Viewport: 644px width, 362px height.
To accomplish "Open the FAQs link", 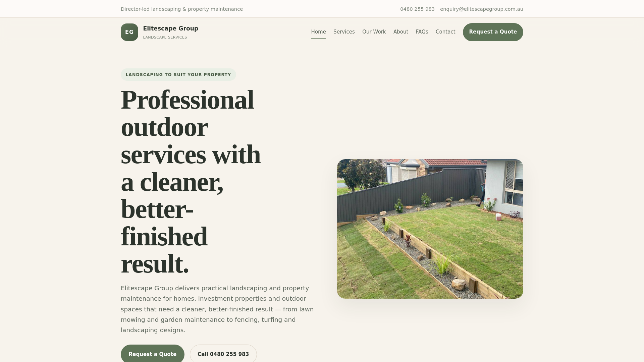I will click(422, 32).
